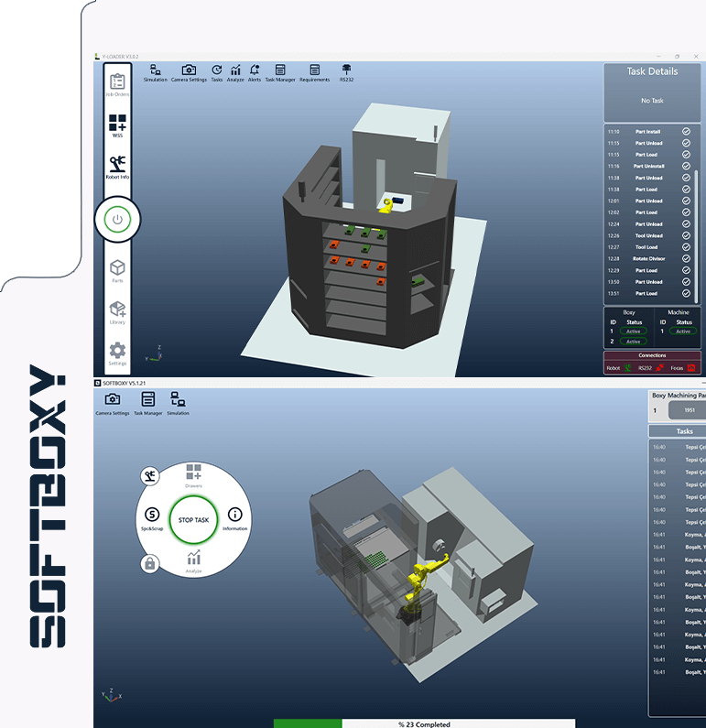Click the RS232 toolbar icon

pyautogui.click(x=347, y=72)
